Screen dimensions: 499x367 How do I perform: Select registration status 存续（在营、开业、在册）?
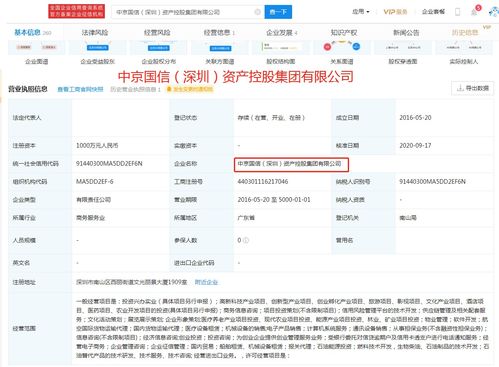pyautogui.click(x=271, y=117)
